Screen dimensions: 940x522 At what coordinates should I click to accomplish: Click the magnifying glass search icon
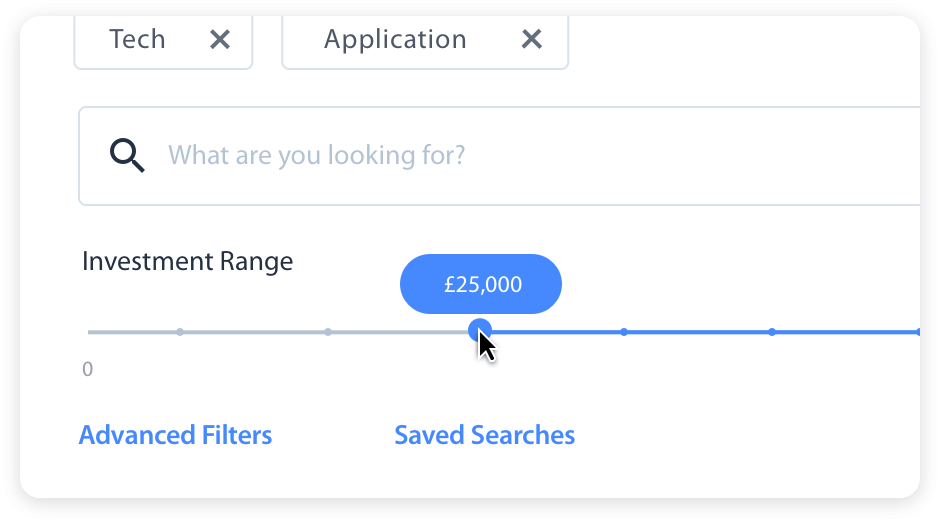[x=127, y=156]
